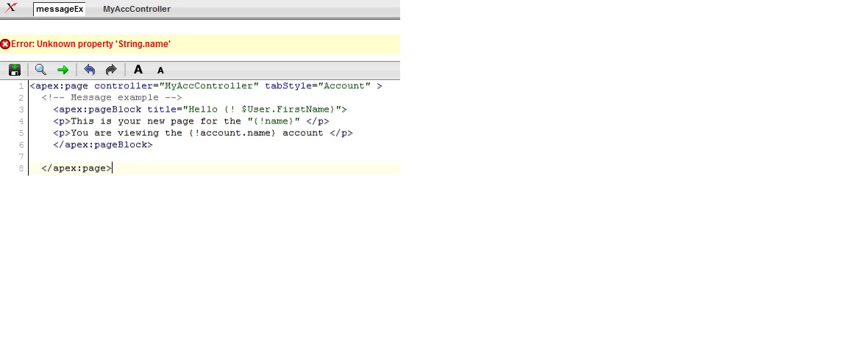This screenshot has width=868, height=349.
Task: Click the line containing "{!account.name}"
Action: [202, 133]
